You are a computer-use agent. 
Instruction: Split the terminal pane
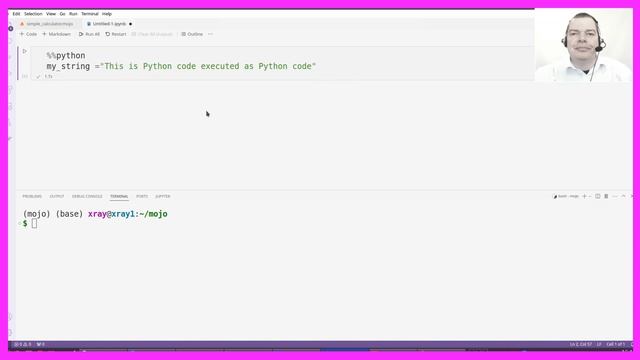pos(598,196)
